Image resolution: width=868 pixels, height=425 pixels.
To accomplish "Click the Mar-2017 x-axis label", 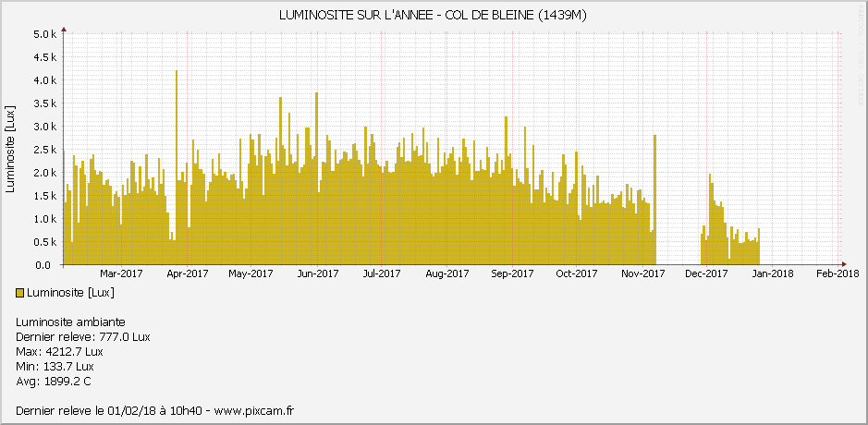I will [121, 273].
